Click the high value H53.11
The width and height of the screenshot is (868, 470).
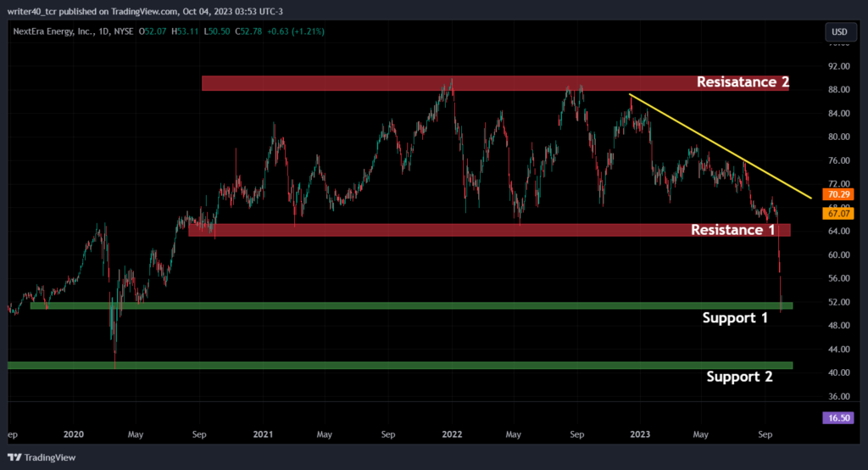point(185,31)
